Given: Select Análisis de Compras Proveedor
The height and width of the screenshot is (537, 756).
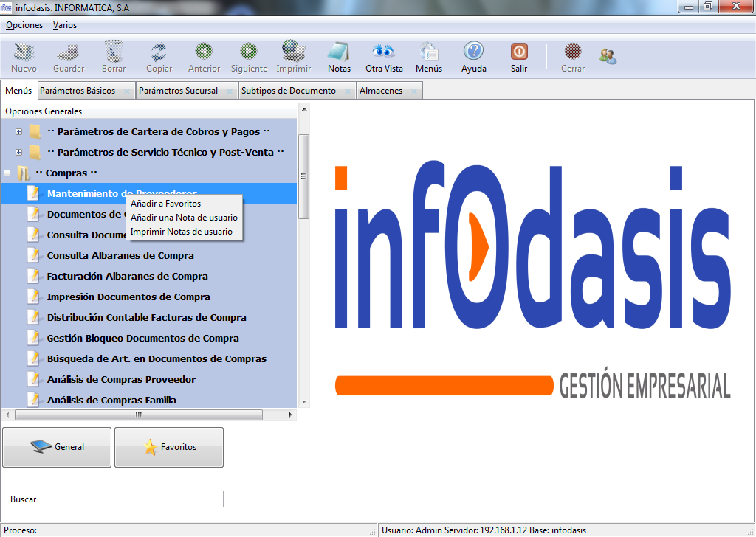Looking at the screenshot, I should tap(121, 379).
